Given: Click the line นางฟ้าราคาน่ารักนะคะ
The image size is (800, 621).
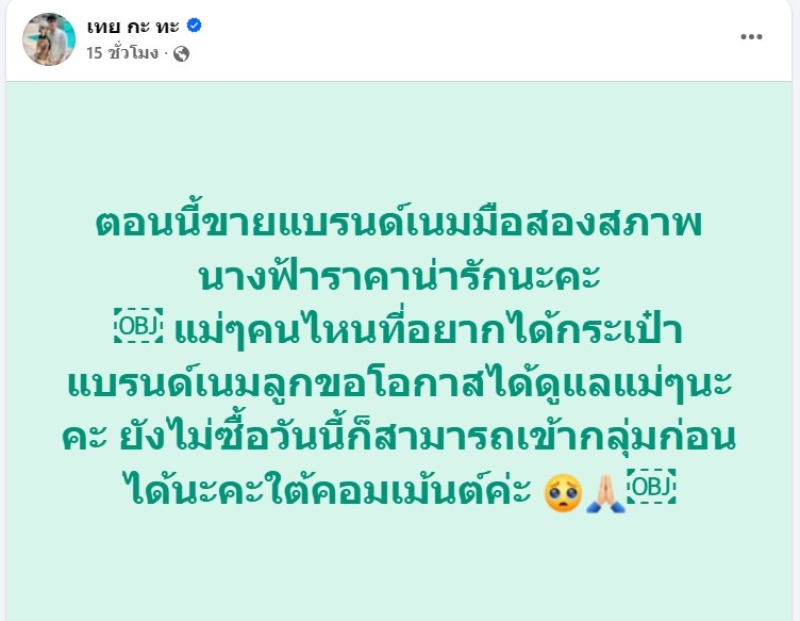Looking at the screenshot, I should click(x=400, y=277).
